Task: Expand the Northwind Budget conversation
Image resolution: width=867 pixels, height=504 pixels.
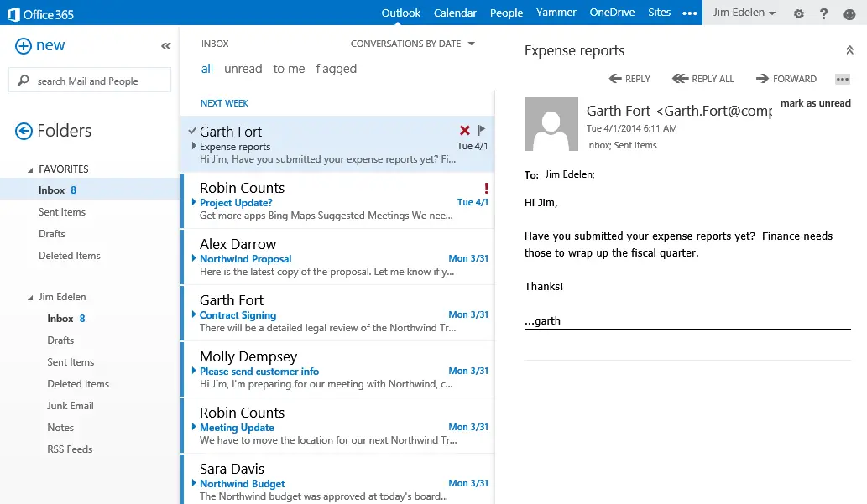Action: coord(194,483)
